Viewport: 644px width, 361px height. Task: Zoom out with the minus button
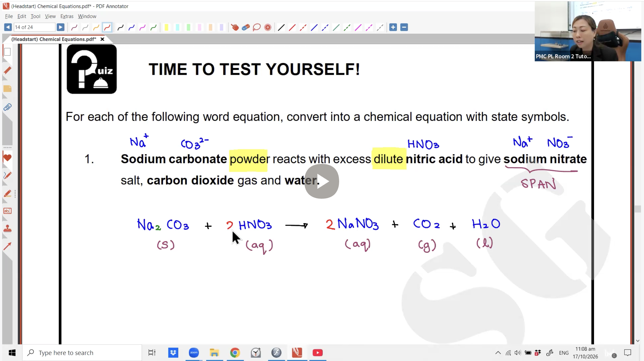(404, 27)
